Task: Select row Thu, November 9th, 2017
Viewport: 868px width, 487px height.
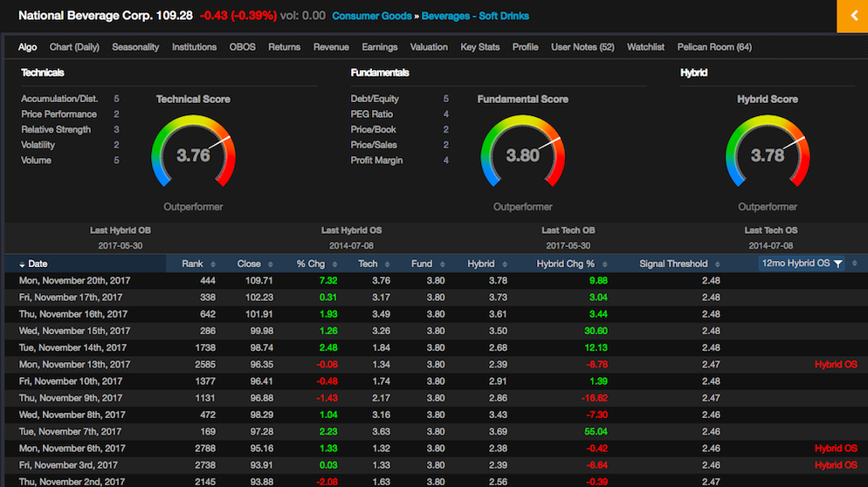Action: pos(437,398)
